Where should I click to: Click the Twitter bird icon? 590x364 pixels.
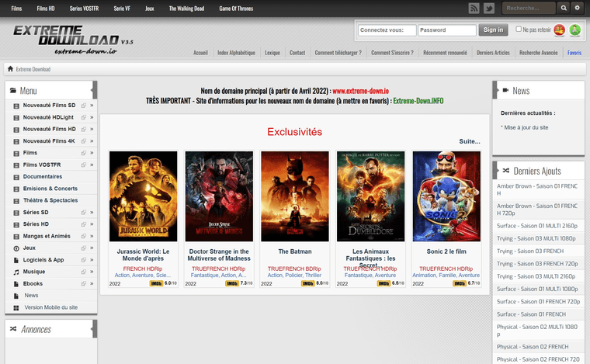tap(489, 9)
